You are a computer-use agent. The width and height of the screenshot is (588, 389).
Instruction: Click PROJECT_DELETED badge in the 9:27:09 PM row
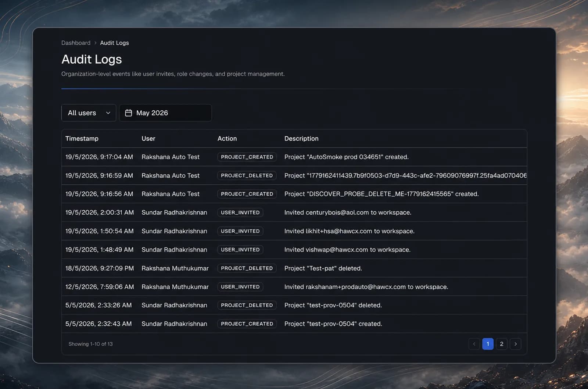(247, 268)
